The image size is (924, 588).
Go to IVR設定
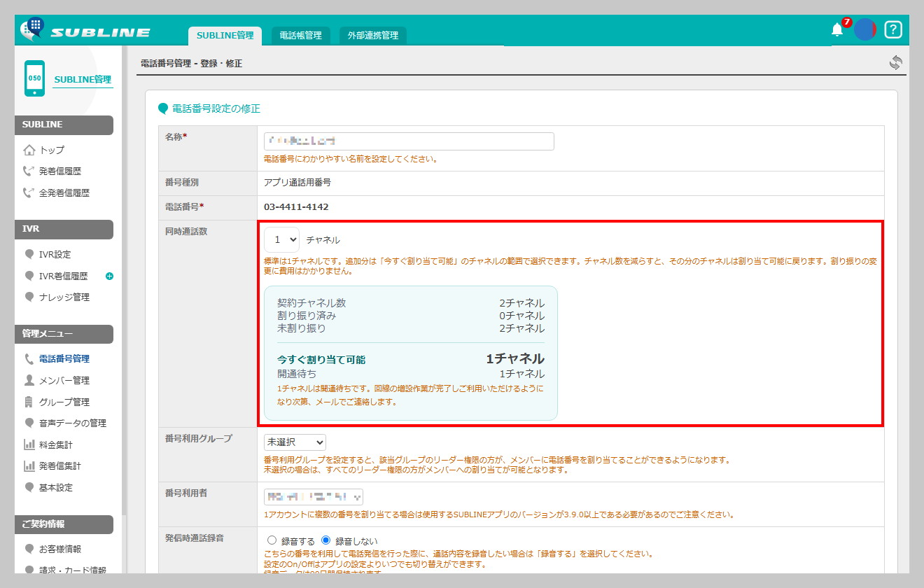[x=55, y=254]
